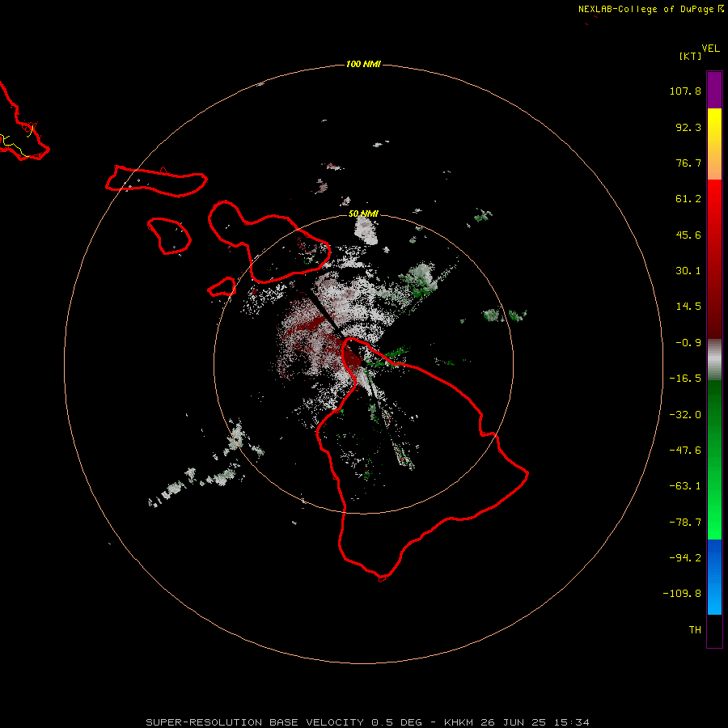The image size is (728, 728).
Task: Click the -78.7 legend value
Action: pos(685,523)
